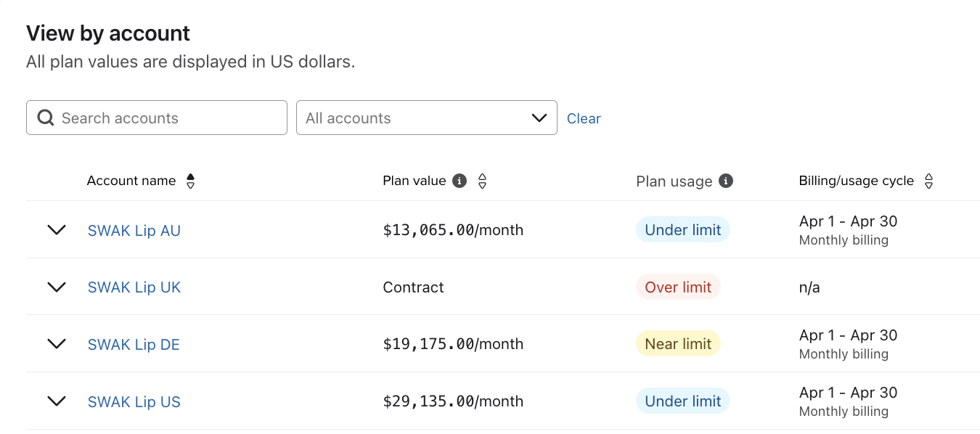Open the SWAK Lip DE account
Screen dimensions: 980x434
click(x=134, y=344)
